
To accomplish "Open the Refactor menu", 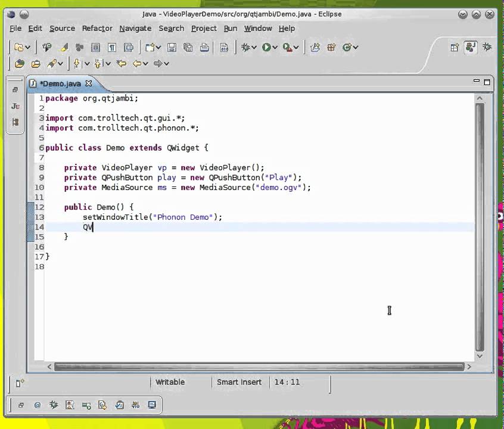I will [97, 28].
